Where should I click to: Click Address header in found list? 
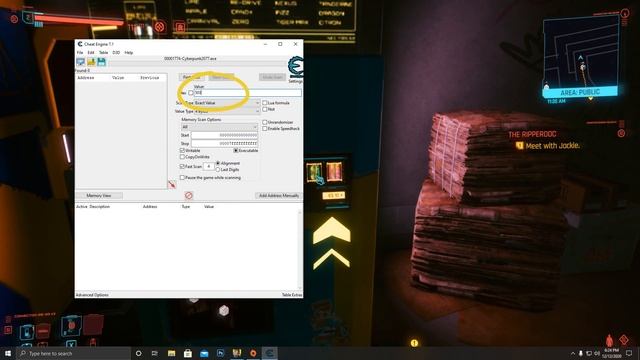[86, 78]
